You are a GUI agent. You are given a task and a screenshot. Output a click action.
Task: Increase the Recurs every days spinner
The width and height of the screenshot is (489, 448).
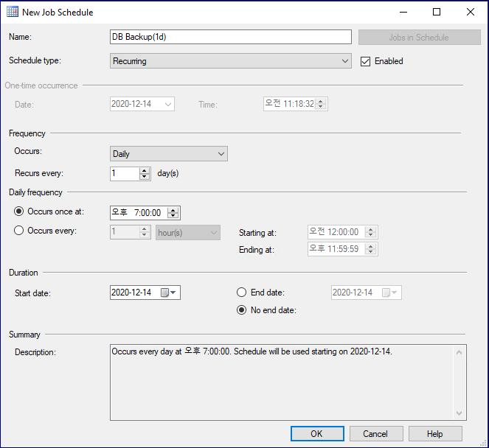pyautogui.click(x=144, y=171)
